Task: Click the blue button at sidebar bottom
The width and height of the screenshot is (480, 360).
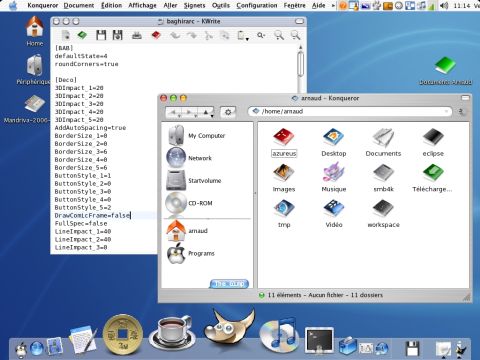Action: [x=229, y=284]
